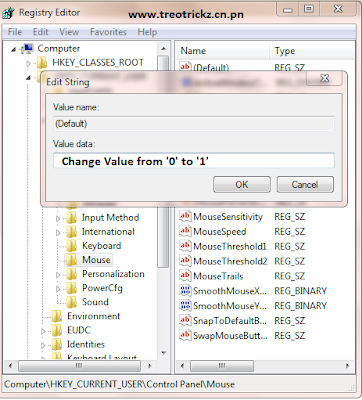Click SmoothMouseX binary value icon

[185, 291]
